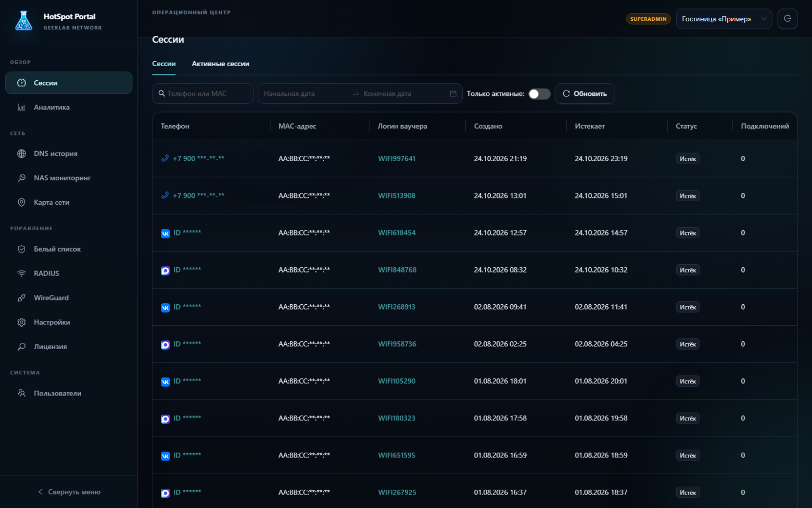Open voucher link WIFI848768
812x508 pixels.
(397, 270)
